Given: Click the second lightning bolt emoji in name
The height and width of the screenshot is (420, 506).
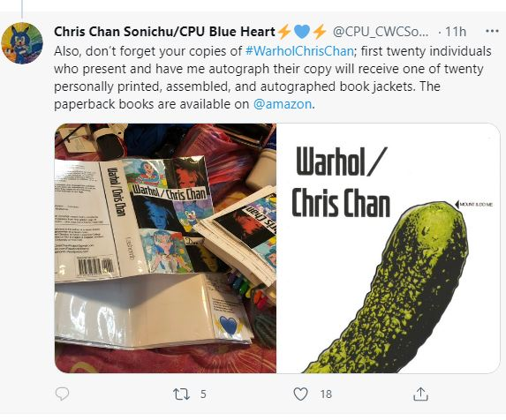Looking at the screenshot, I should tap(320, 32).
